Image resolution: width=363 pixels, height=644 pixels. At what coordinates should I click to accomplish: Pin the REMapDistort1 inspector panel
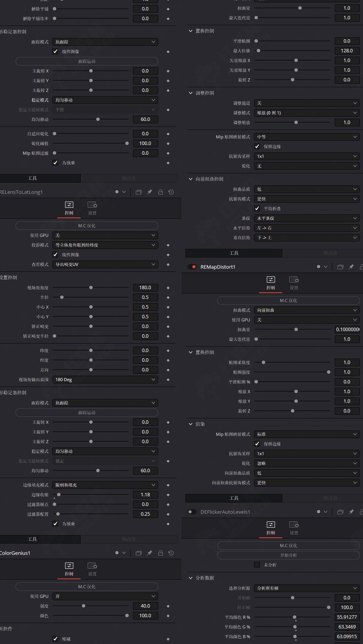click(x=351, y=267)
